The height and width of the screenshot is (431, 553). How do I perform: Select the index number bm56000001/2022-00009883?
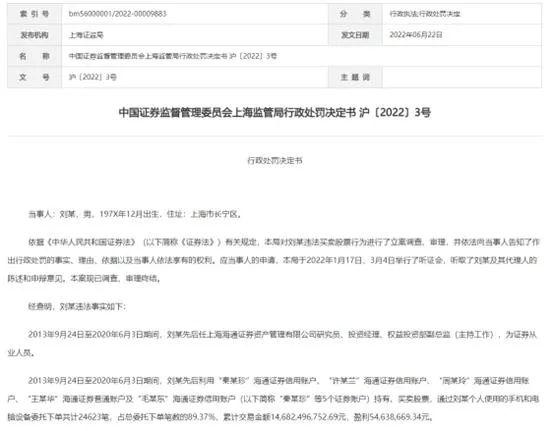tap(117, 14)
